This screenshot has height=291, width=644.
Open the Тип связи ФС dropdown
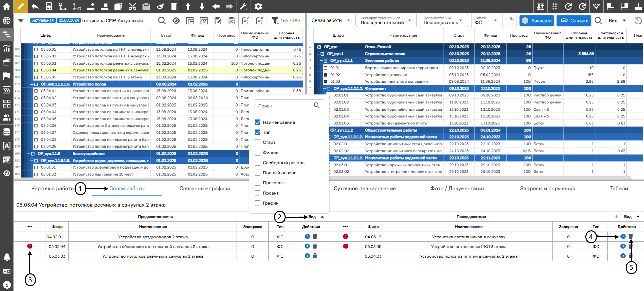point(487,20)
